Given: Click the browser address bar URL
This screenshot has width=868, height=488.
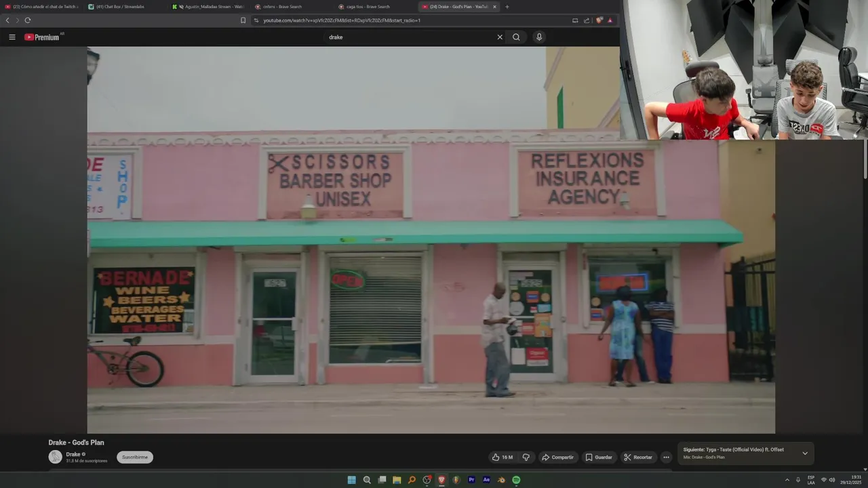Looking at the screenshot, I should 342,20.
